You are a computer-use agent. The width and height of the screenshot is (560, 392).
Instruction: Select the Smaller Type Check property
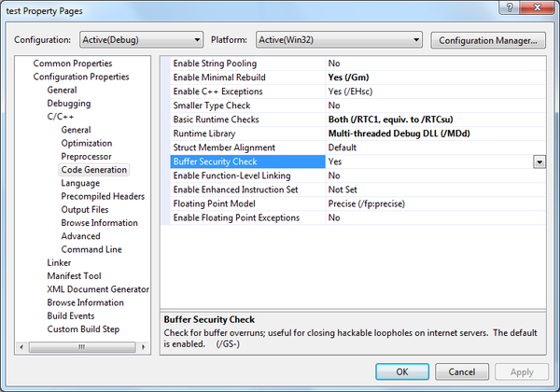(248, 105)
